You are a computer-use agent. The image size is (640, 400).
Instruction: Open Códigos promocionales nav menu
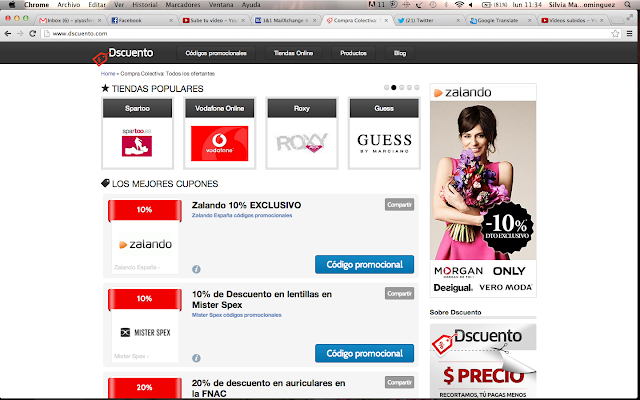(x=216, y=53)
